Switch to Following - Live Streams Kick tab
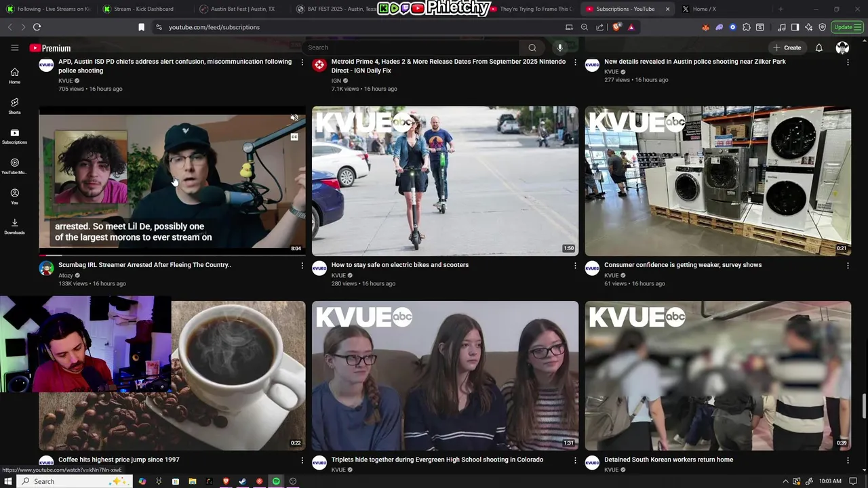 click(47, 9)
